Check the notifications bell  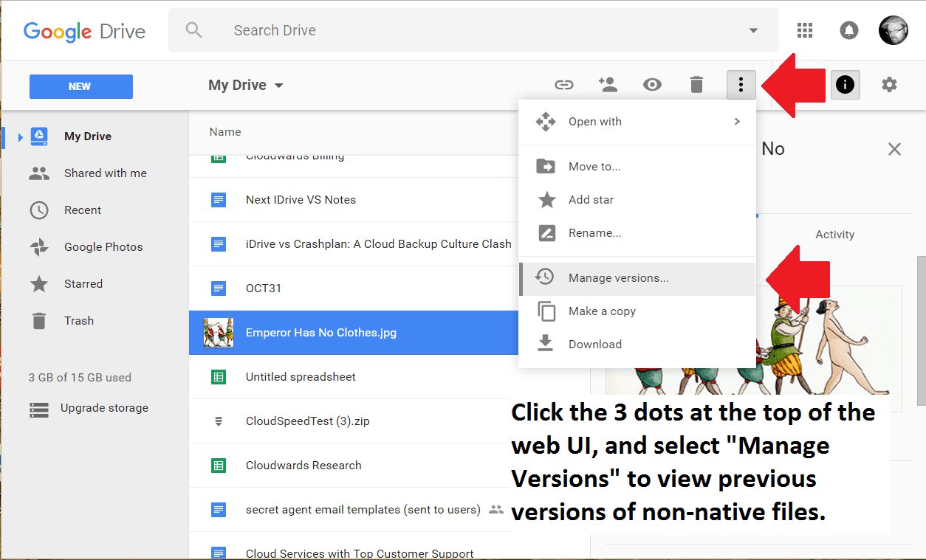[x=849, y=30]
